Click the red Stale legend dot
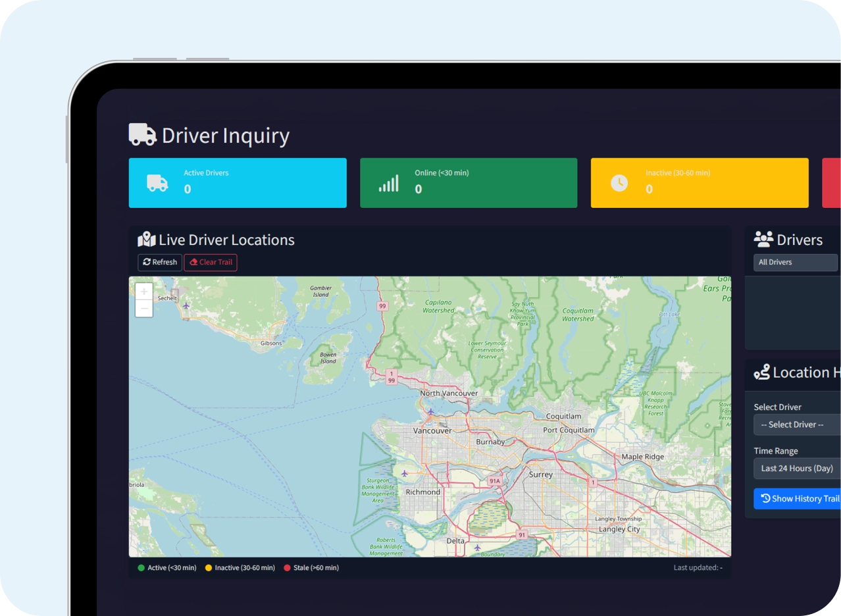Image resolution: width=841 pixels, height=616 pixels. (287, 567)
